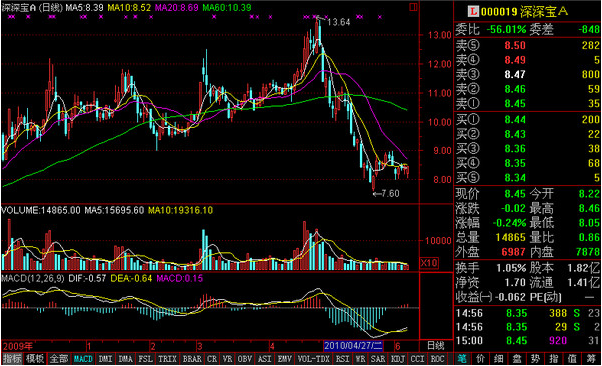This screenshot has width=602, height=366.
Task: Click the red window icon at chart corner
Action: tap(413, 7)
